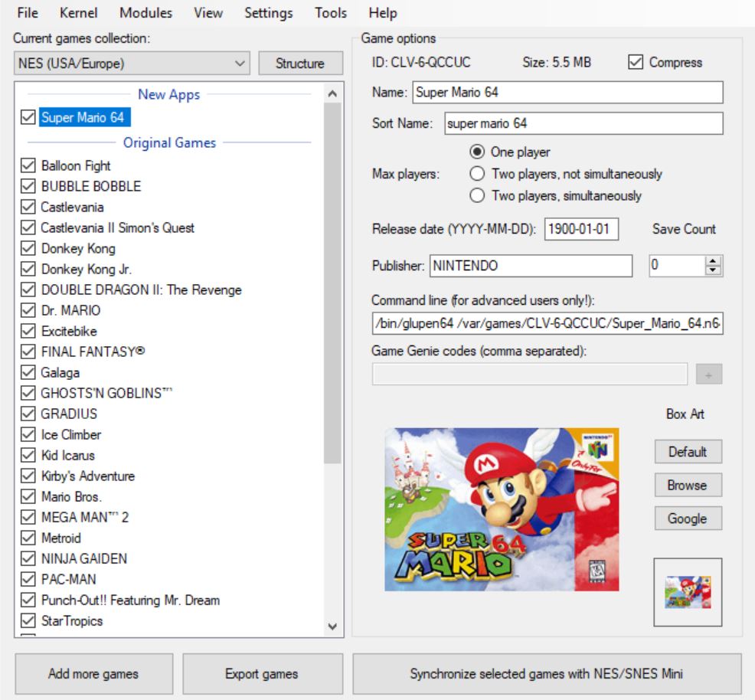Uncheck the Castlevania checkbox
The width and height of the screenshot is (755, 700).
pos(28,207)
